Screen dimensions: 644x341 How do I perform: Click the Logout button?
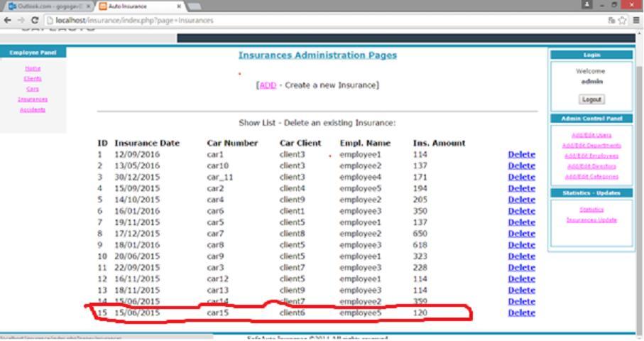[x=591, y=99]
